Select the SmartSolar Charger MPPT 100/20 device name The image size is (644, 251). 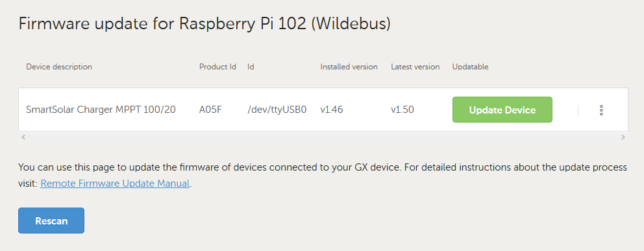101,110
